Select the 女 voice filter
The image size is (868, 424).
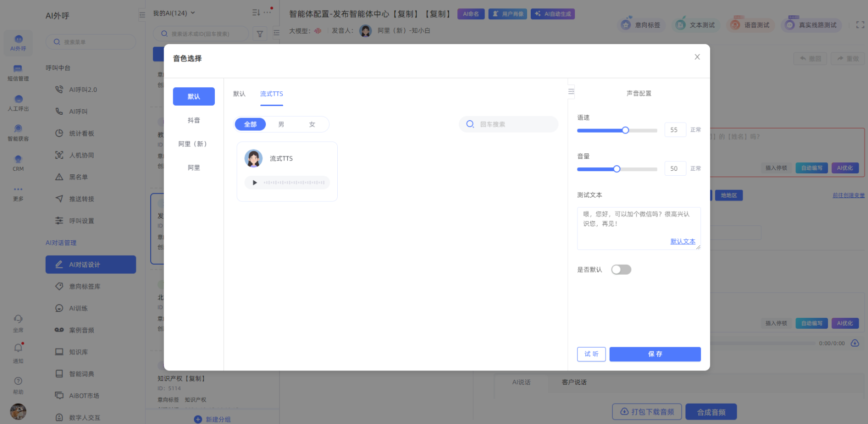tap(312, 125)
